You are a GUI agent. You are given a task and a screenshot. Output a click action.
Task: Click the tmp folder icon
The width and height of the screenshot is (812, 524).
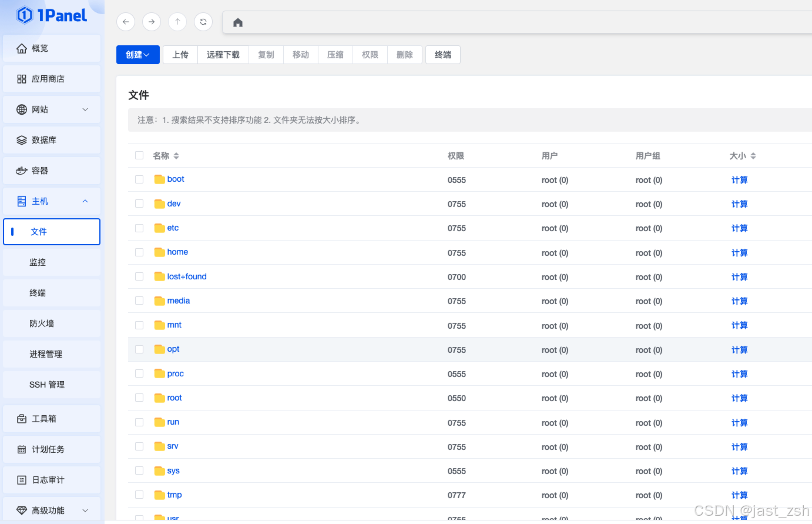coord(159,495)
